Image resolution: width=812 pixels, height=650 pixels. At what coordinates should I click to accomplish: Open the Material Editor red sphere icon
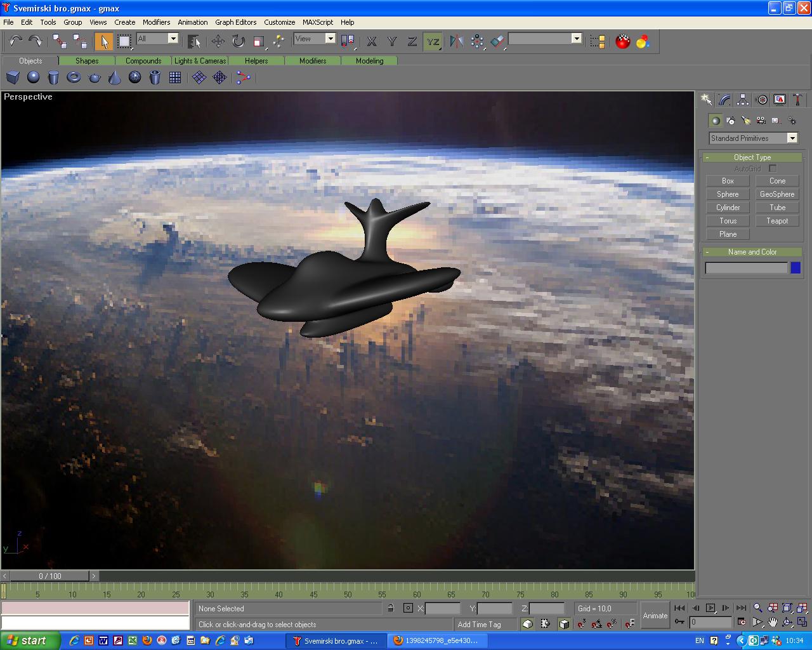[623, 41]
